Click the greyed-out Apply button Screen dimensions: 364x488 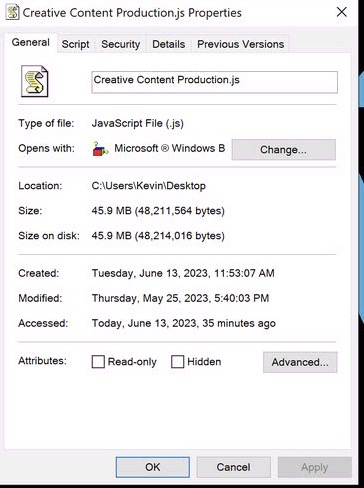tap(315, 467)
